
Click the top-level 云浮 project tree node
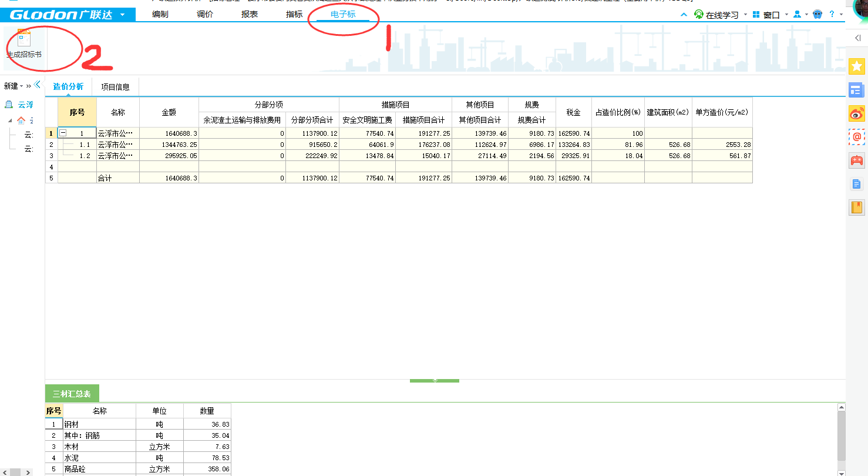26,105
